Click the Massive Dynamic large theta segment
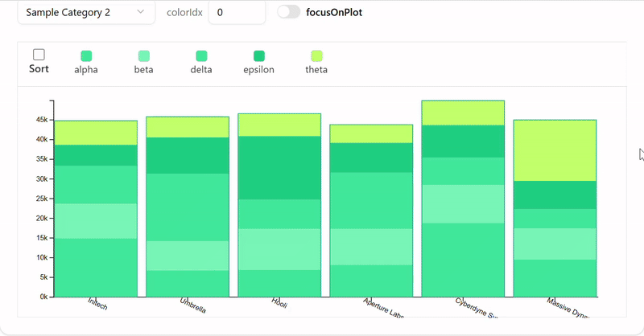This screenshot has height=336, width=644. coord(555,150)
